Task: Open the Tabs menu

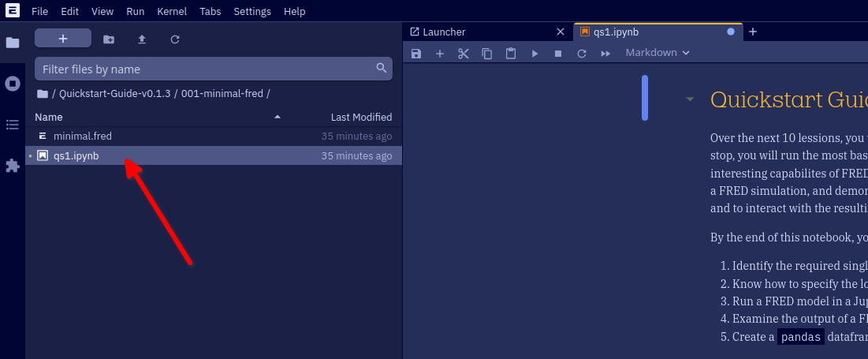Action: tap(210, 11)
